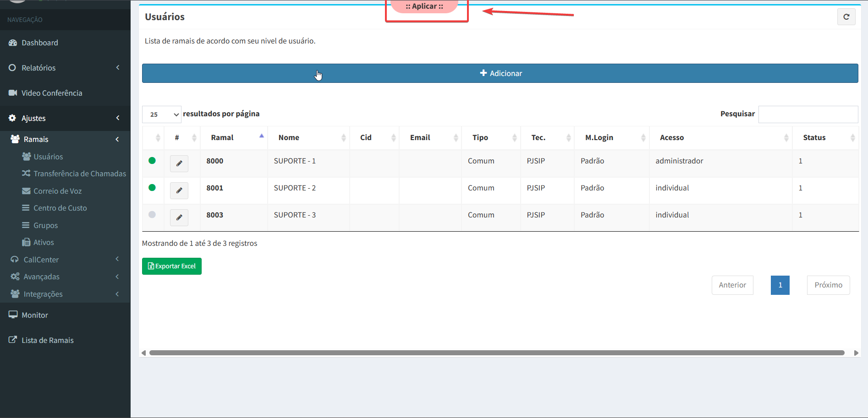Click the Pesquisar search field
The height and width of the screenshot is (418, 868).
click(808, 114)
